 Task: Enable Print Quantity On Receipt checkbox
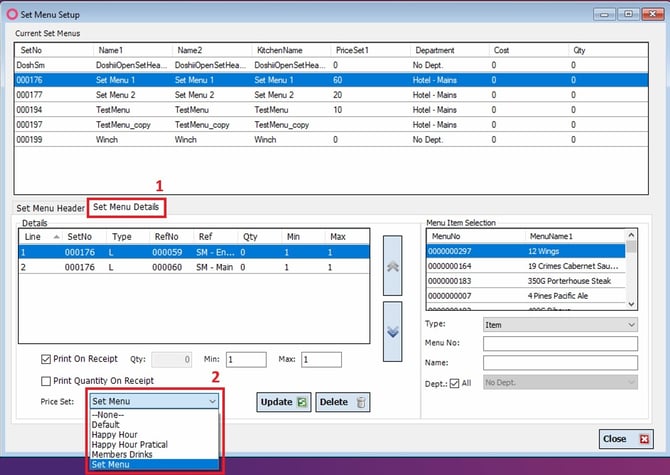(x=46, y=381)
